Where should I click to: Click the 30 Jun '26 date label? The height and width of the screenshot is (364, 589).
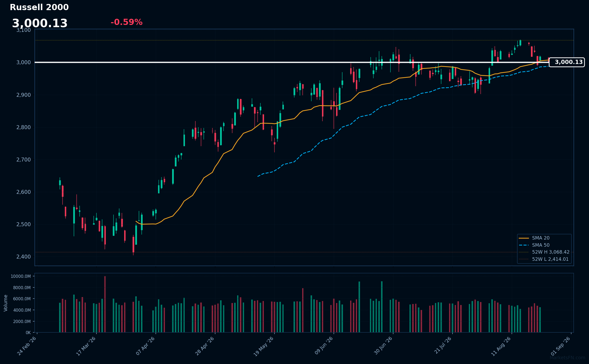click(383, 346)
